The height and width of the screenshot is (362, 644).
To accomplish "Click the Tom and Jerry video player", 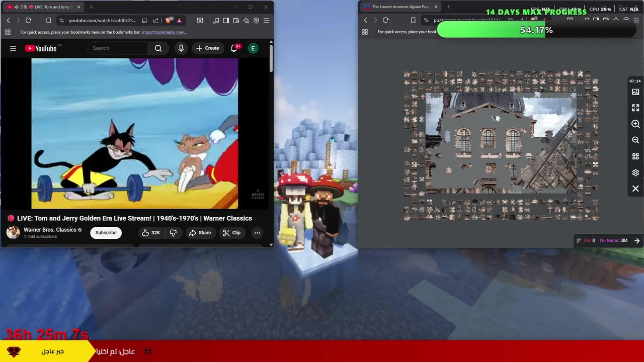I will 135,133.
